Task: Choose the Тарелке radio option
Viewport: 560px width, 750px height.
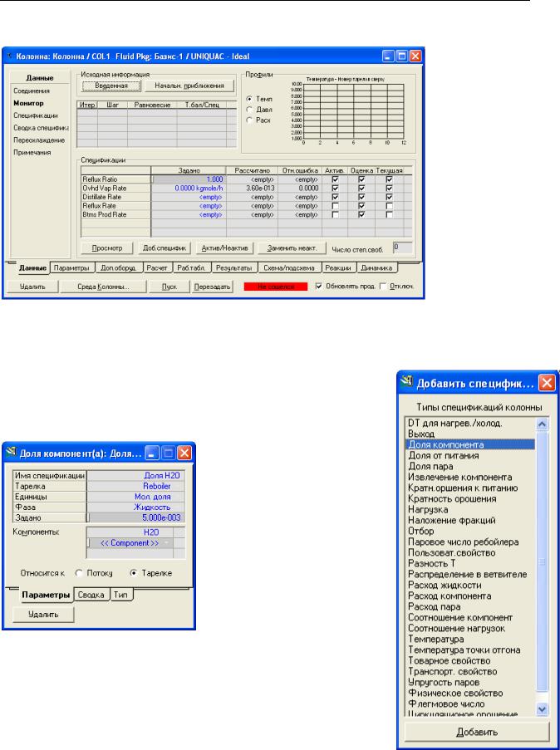Action: (x=134, y=573)
